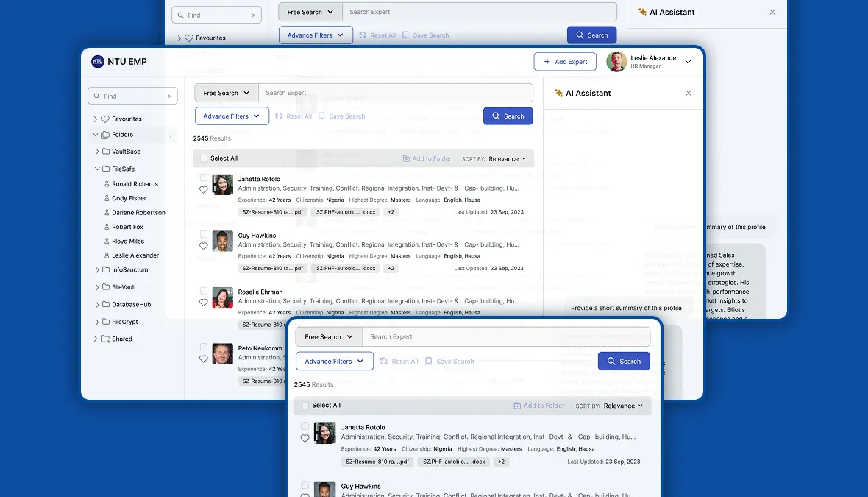This screenshot has height=497, width=868.
Task: Open Leslie Alexander's profile avatar
Action: click(x=616, y=62)
